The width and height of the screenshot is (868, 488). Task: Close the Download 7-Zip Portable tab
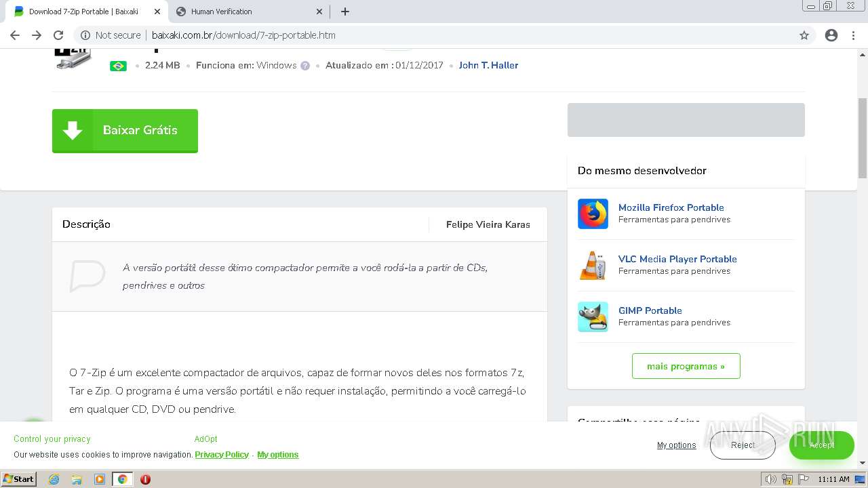tap(157, 12)
